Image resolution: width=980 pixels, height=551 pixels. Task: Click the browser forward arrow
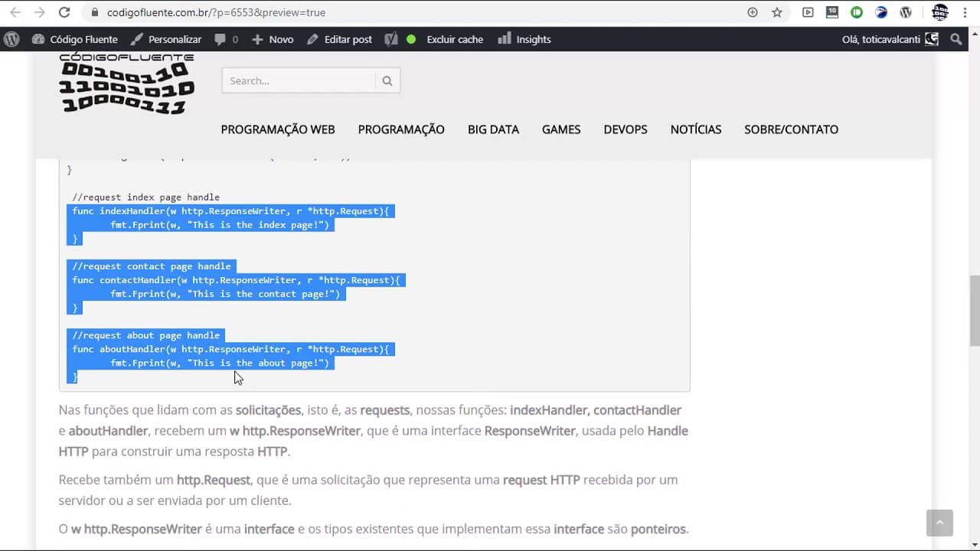point(40,12)
